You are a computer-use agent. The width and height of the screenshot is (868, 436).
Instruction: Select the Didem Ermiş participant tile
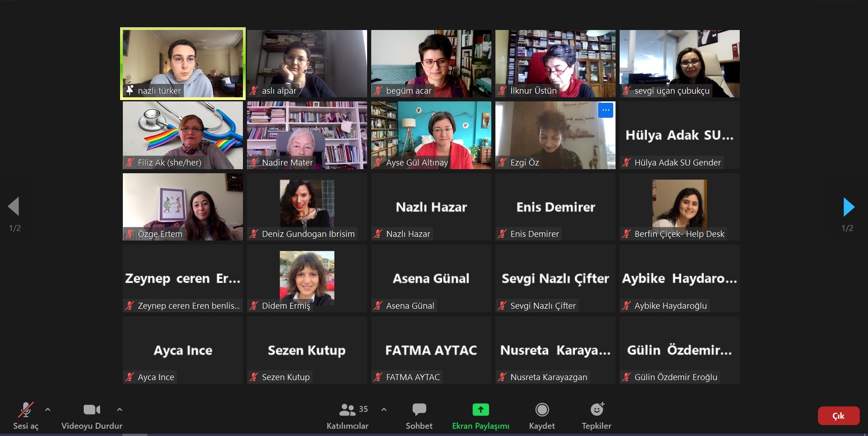[x=307, y=278]
